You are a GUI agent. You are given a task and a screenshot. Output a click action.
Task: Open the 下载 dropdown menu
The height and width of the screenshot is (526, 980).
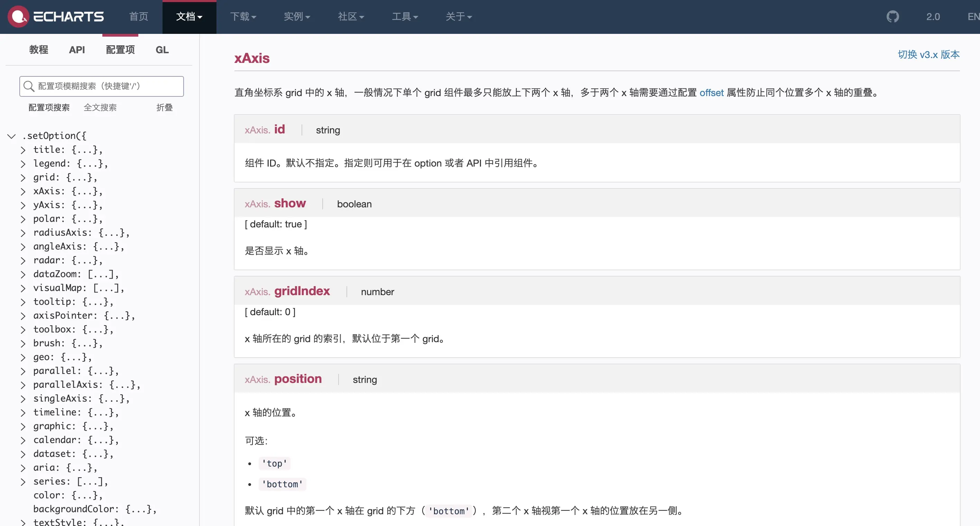pos(243,17)
